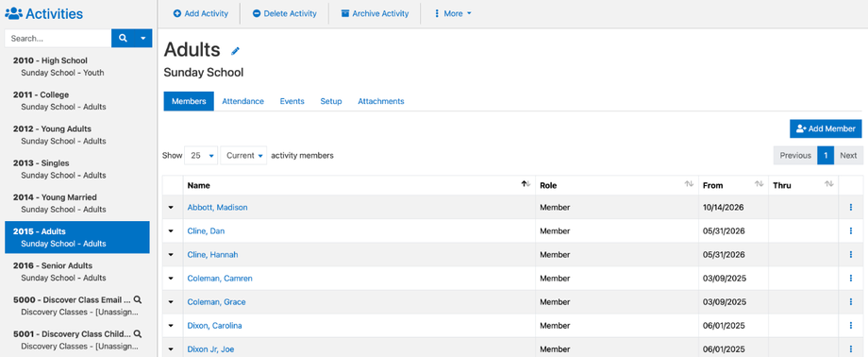Open row options menu for Coleman, Grace
This screenshot has height=357, width=868.
[850, 302]
